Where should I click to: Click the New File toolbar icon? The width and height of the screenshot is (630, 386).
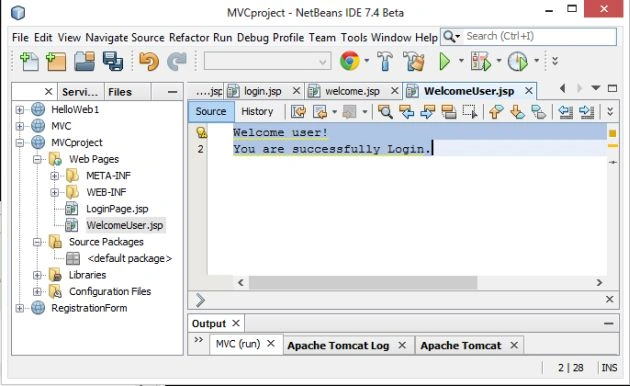pyautogui.click(x=29, y=62)
